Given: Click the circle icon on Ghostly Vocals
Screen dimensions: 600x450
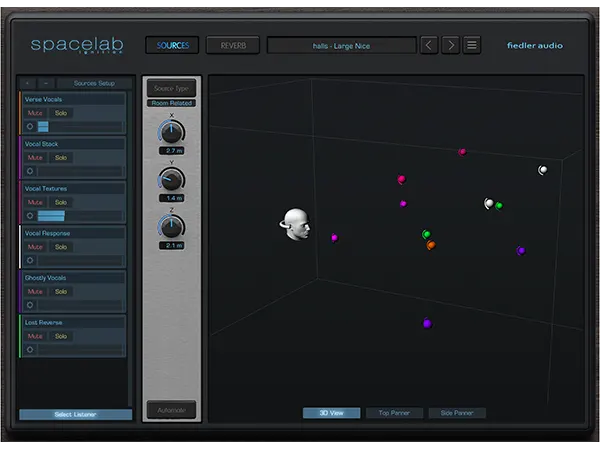Looking at the screenshot, I should [x=30, y=305].
